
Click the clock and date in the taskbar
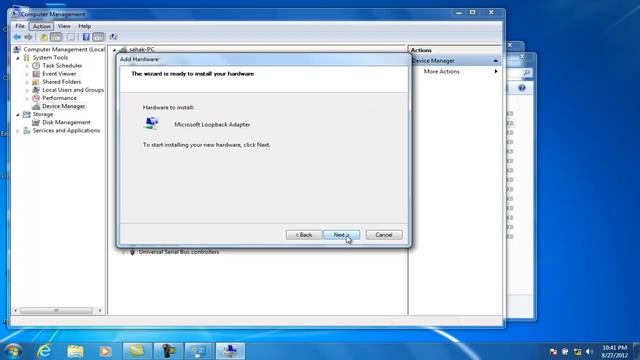(614, 351)
